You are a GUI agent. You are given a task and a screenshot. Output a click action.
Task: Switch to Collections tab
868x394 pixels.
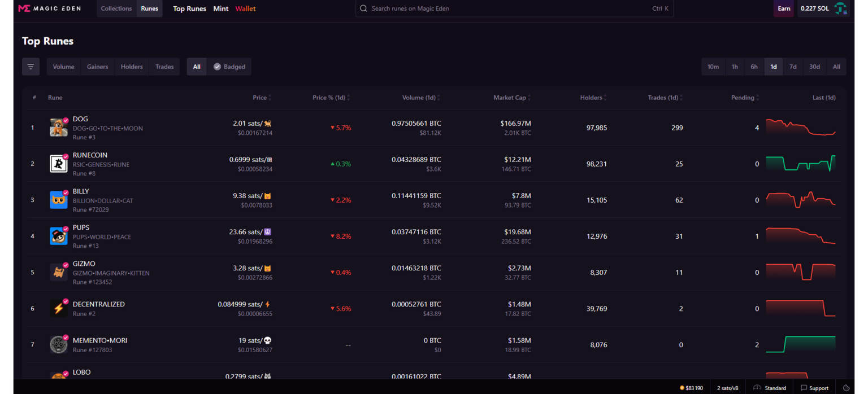pyautogui.click(x=116, y=8)
